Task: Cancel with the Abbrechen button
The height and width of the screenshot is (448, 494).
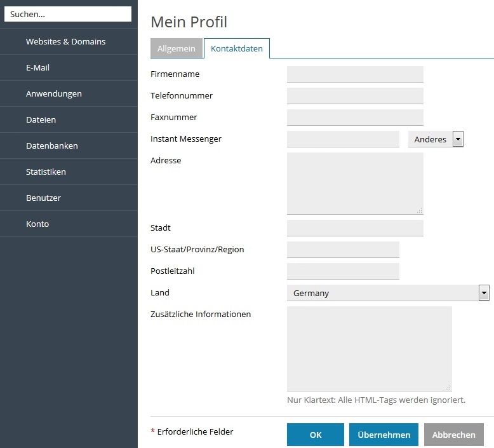Action: pyautogui.click(x=453, y=435)
